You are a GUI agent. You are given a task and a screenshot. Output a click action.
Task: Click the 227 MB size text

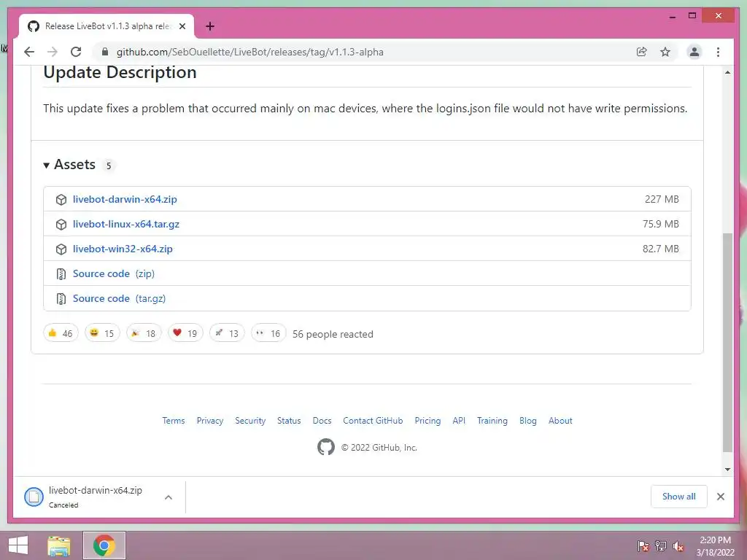(662, 199)
